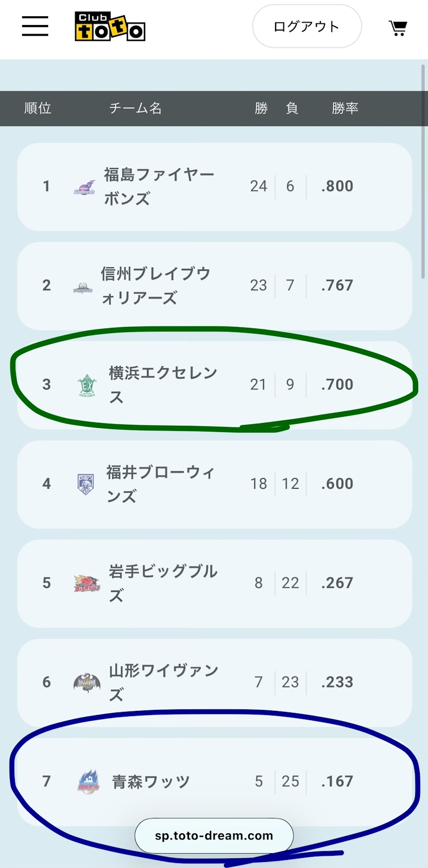Select the 福島ファイヤーボンズ team name

coord(159,186)
